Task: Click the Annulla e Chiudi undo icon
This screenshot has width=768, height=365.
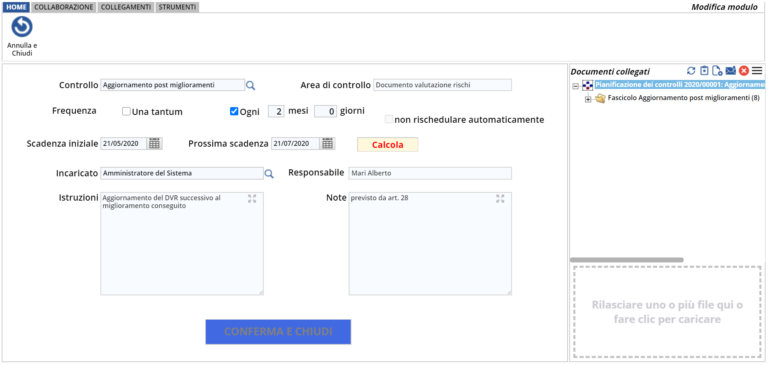Action: coord(22,27)
